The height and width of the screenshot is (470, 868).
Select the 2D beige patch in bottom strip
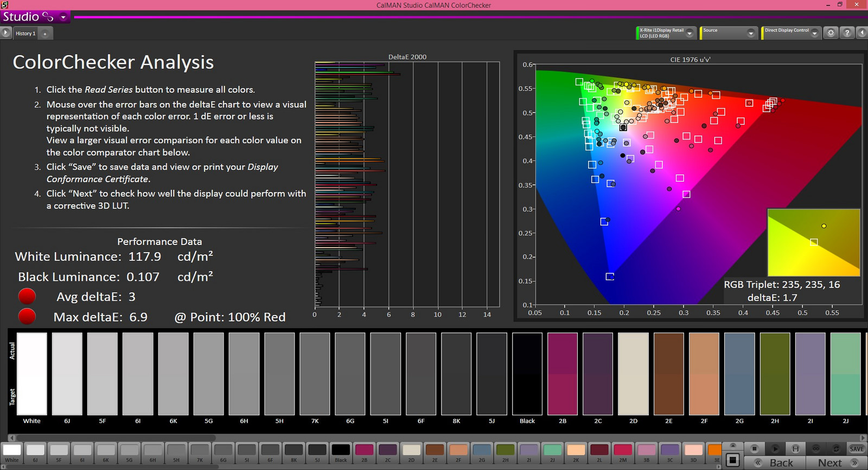coord(411,453)
